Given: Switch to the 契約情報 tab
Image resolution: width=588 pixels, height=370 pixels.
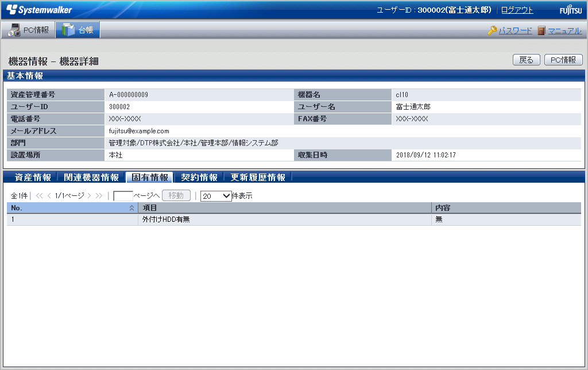Looking at the screenshot, I should [x=199, y=177].
